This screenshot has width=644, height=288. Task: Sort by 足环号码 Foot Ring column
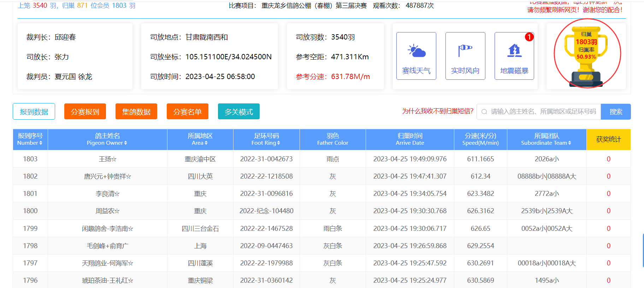tap(278, 143)
